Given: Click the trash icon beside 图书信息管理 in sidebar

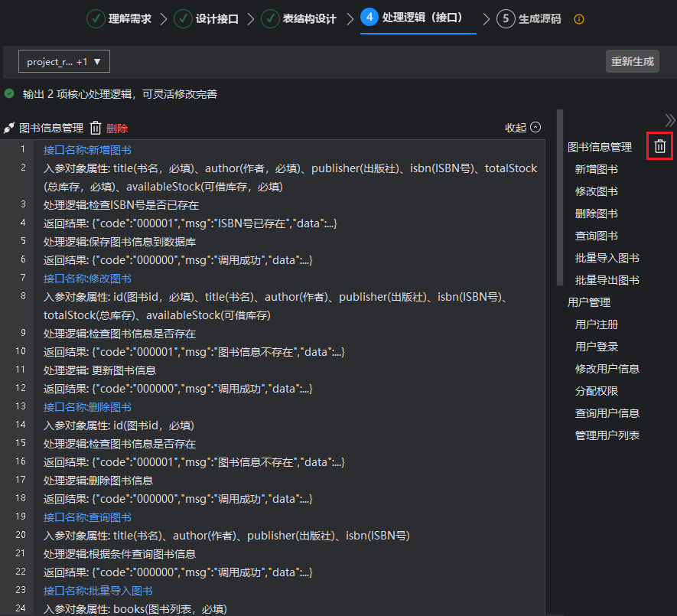Looking at the screenshot, I should coord(660,146).
